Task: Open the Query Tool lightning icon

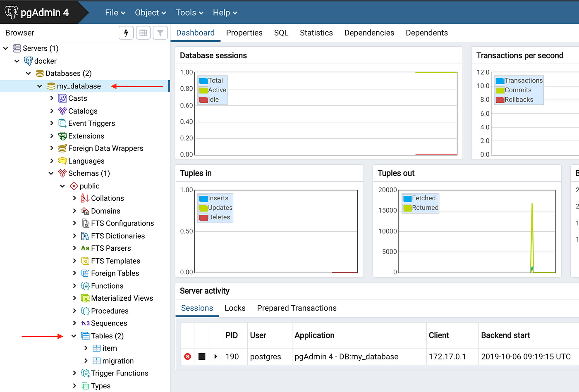Action: click(126, 33)
